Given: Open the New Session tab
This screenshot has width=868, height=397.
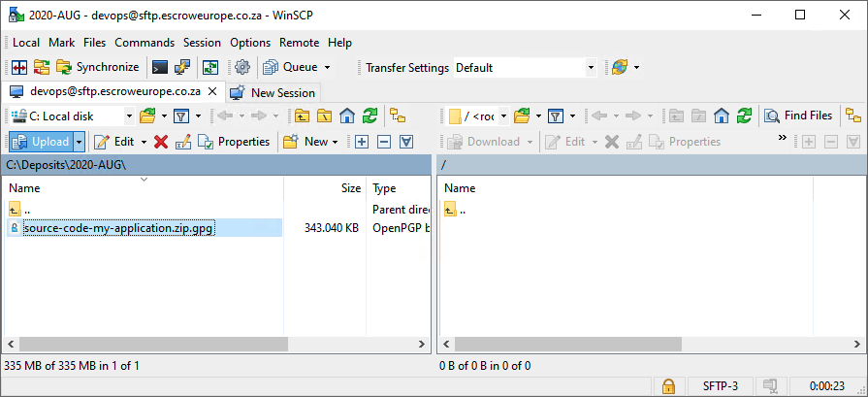Looking at the screenshot, I should point(273,93).
